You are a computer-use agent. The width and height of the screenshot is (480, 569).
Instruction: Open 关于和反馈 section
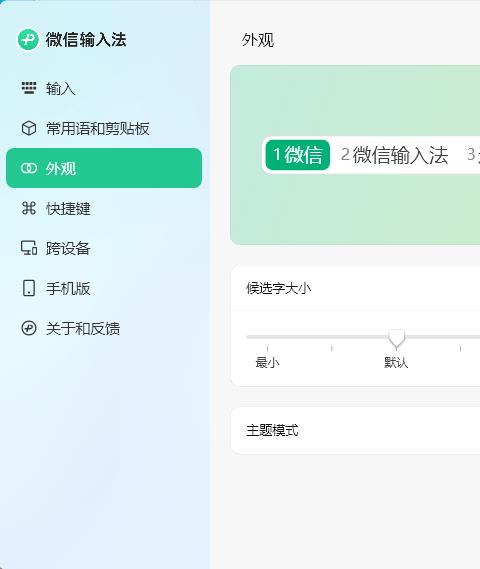coord(104,328)
